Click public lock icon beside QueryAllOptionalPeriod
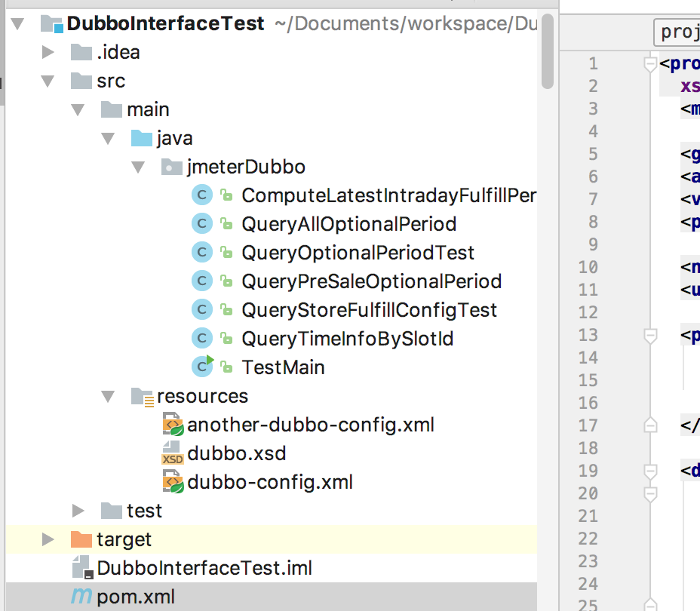This screenshot has height=611, width=700. pos(227,223)
